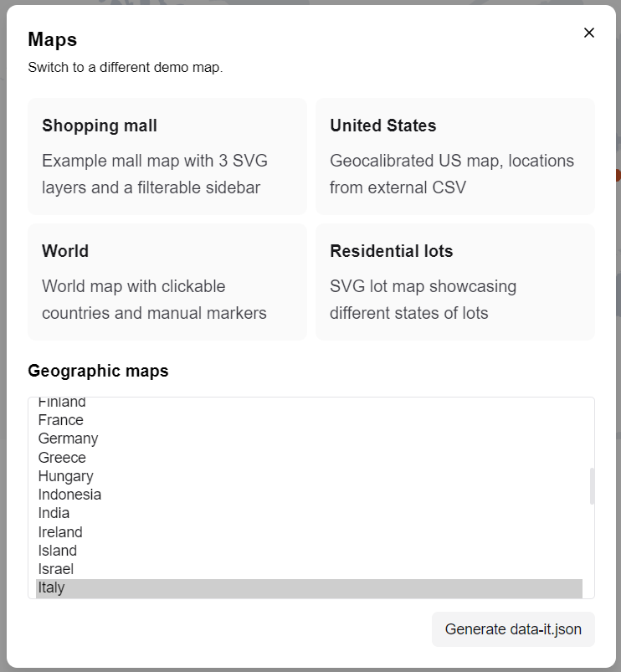Click Generate data-it.json
621x672 pixels.
(x=512, y=629)
